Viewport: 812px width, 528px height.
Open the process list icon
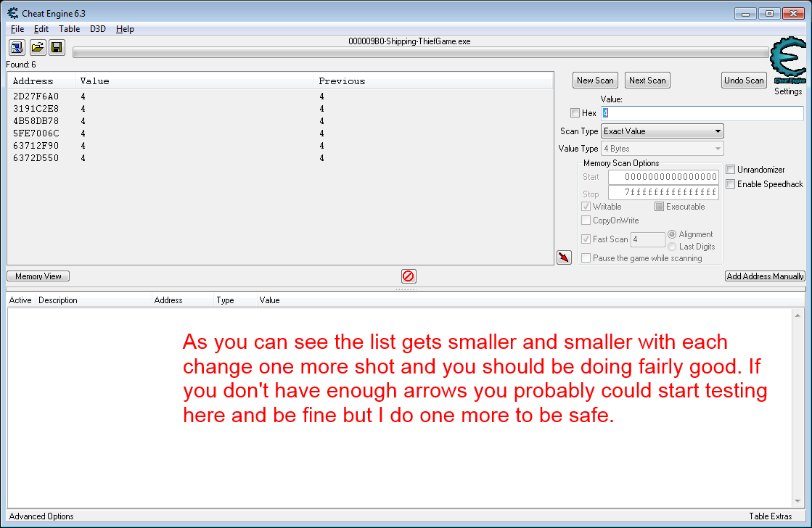point(17,48)
